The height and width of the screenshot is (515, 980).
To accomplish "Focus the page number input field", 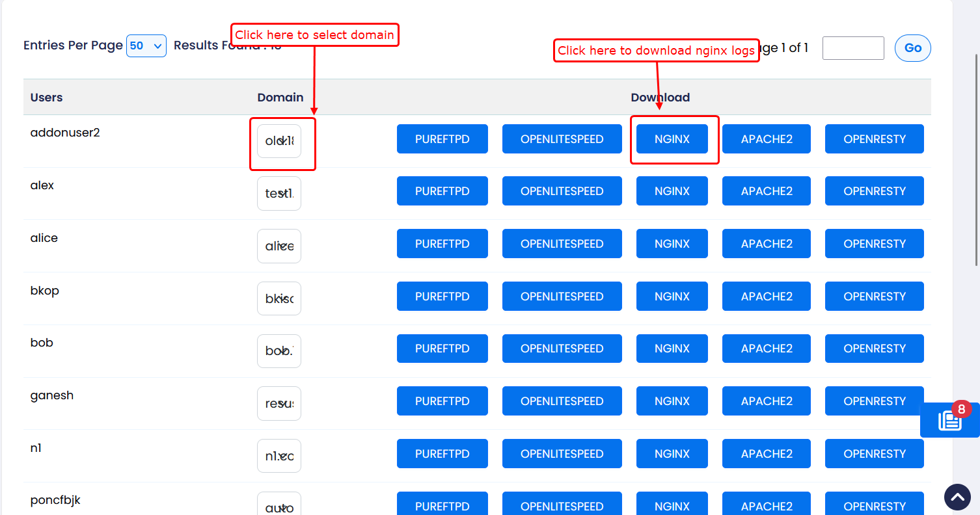I will coord(852,48).
